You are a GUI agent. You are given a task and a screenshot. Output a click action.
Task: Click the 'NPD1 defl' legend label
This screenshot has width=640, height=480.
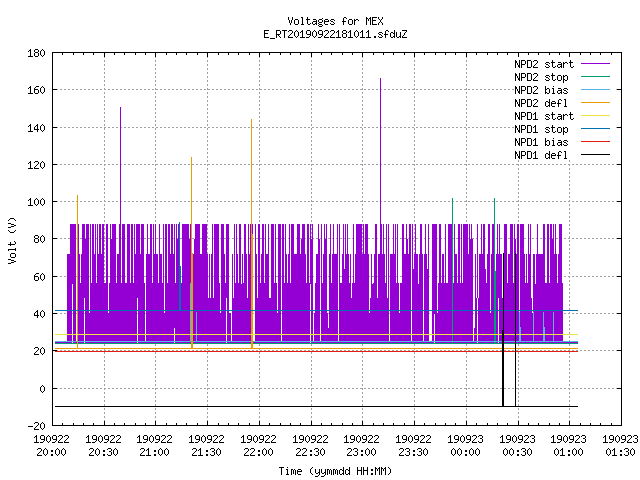click(x=541, y=156)
